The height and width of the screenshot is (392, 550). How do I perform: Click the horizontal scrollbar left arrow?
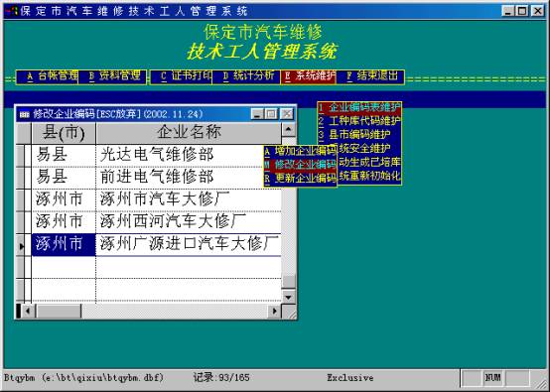coord(28,311)
